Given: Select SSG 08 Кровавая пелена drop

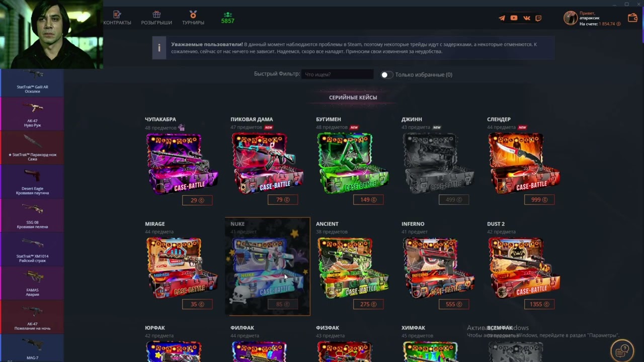Looking at the screenshot, I should [32, 215].
